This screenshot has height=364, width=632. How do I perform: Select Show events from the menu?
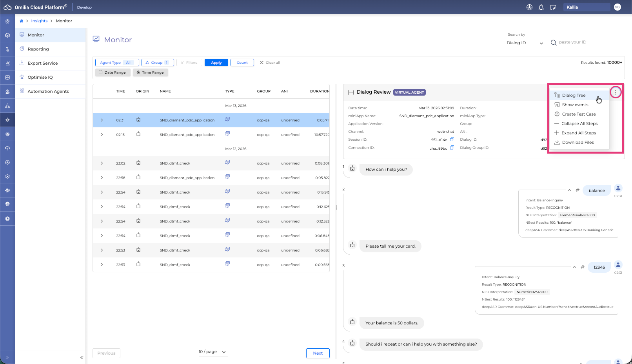pyautogui.click(x=575, y=105)
